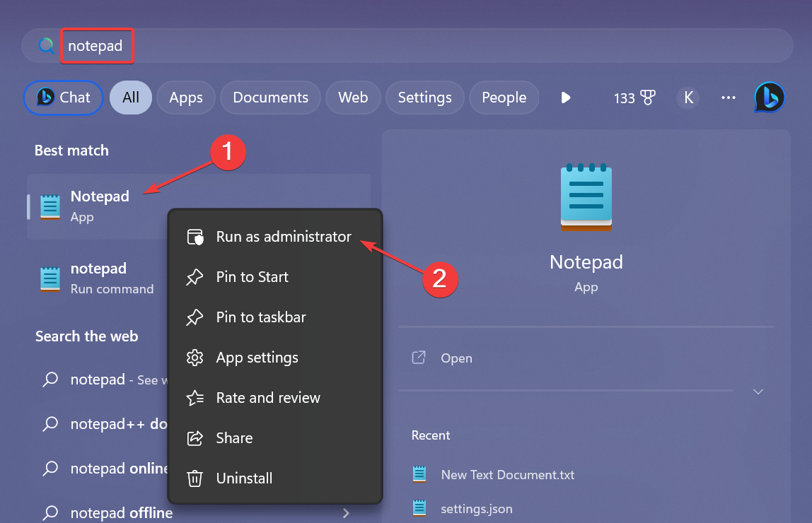Expand the actions list chevron

(758, 392)
